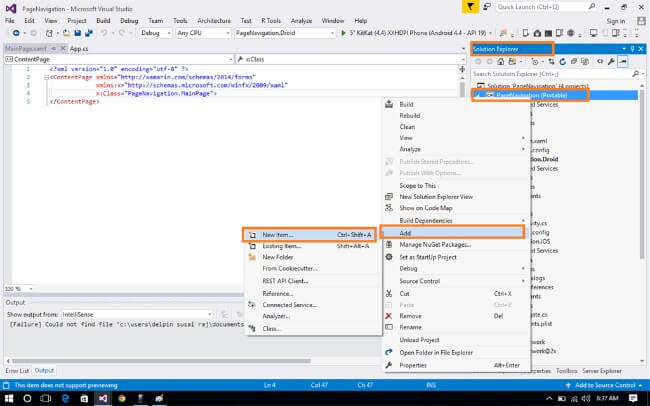This screenshot has height=406, width=650.
Task: Click the Cut scissors icon in context menu
Action: (x=390, y=293)
